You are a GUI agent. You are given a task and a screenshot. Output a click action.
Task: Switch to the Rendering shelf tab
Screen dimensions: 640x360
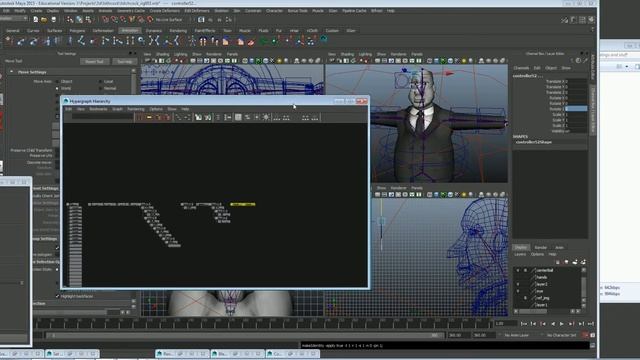coord(178,31)
